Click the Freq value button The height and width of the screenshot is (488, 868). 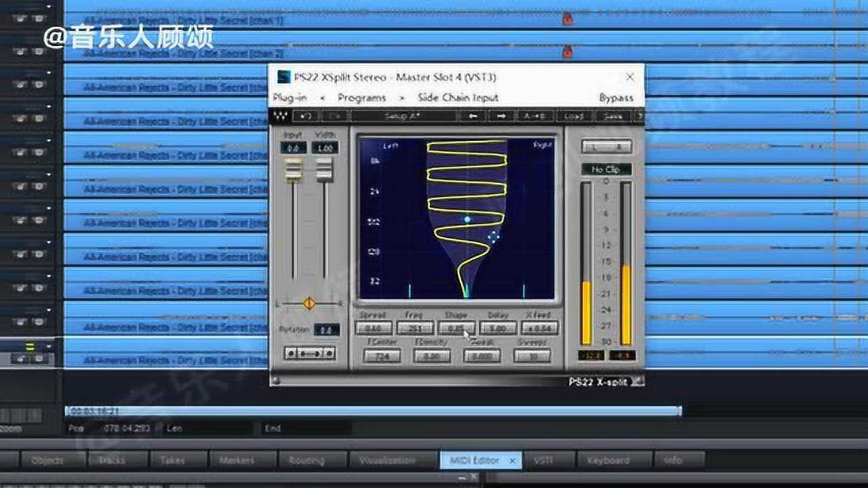coord(414,328)
